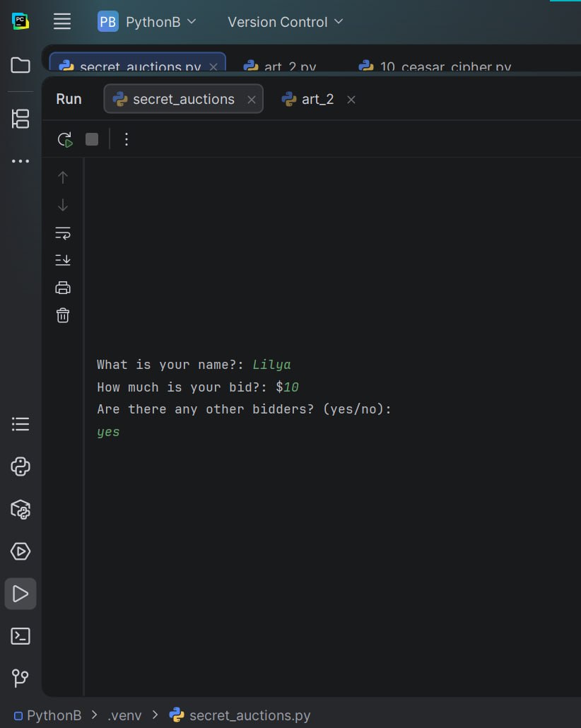Close the art_2 run tab
The image size is (581, 728).
tap(351, 100)
